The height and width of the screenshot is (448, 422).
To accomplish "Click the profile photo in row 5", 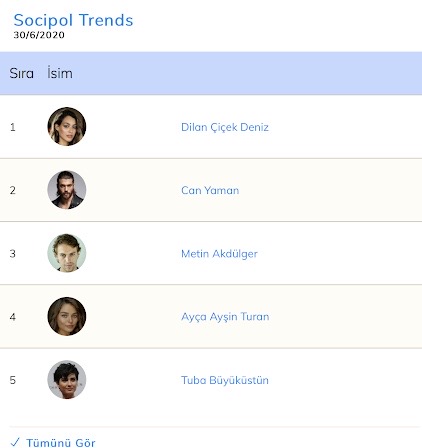I will coord(67,380).
